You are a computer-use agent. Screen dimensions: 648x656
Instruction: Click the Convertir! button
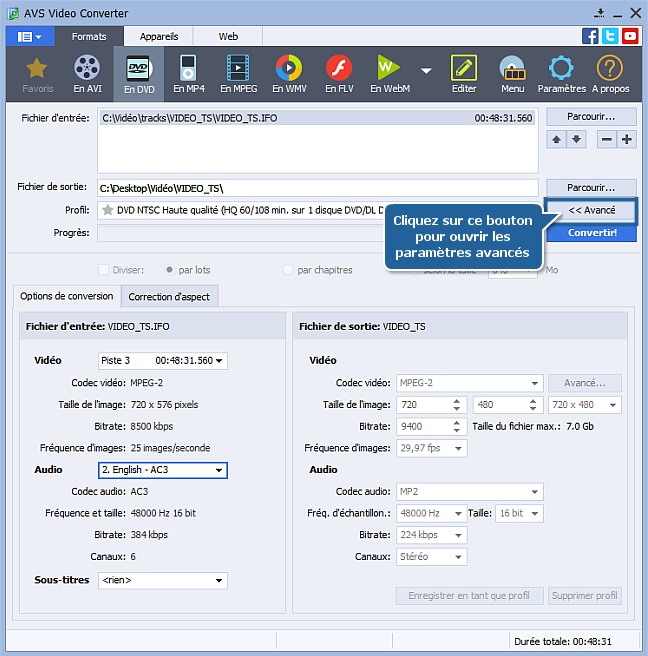point(592,233)
